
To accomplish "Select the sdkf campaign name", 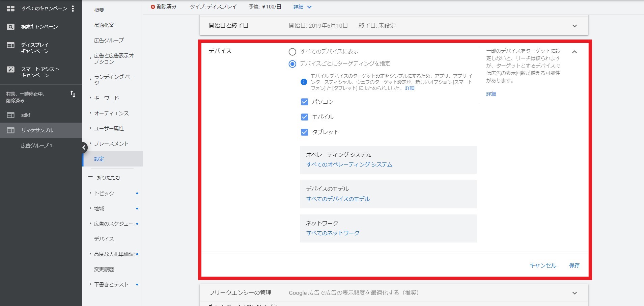I will point(26,115).
